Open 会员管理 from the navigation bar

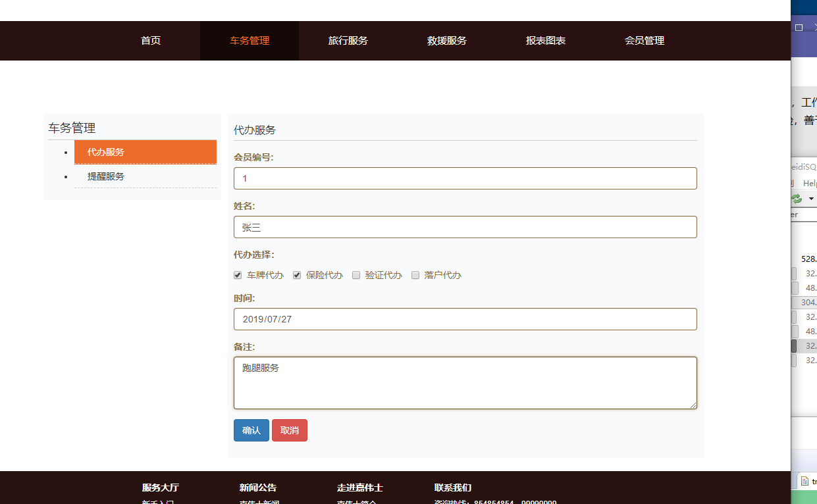tap(645, 40)
